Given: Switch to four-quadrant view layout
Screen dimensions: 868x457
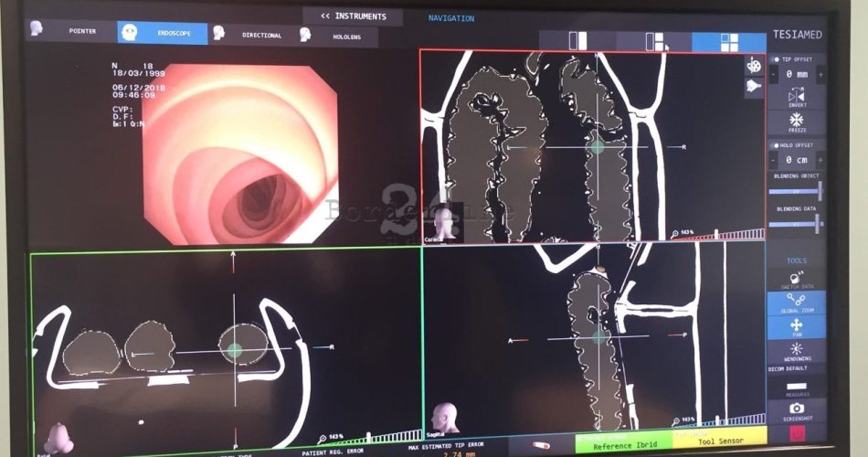Looking at the screenshot, I should pyautogui.click(x=728, y=41).
